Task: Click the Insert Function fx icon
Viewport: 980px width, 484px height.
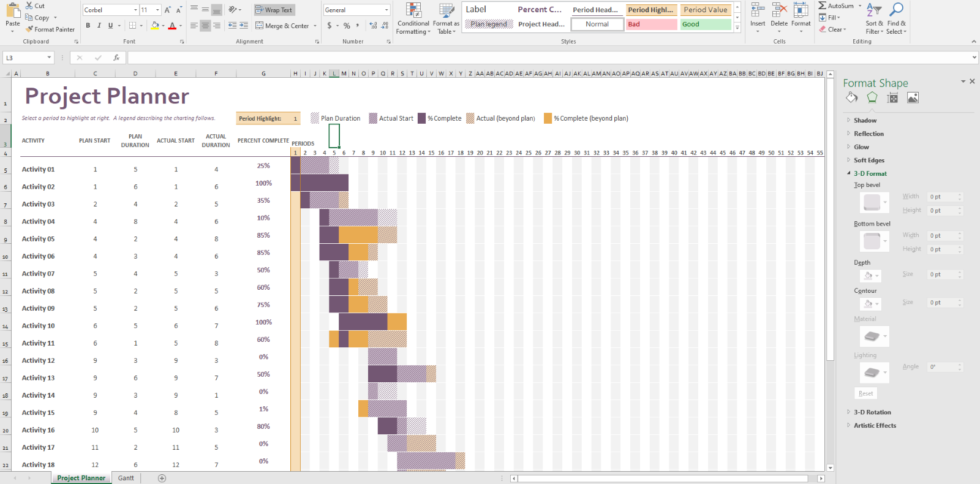Action: coord(116,58)
